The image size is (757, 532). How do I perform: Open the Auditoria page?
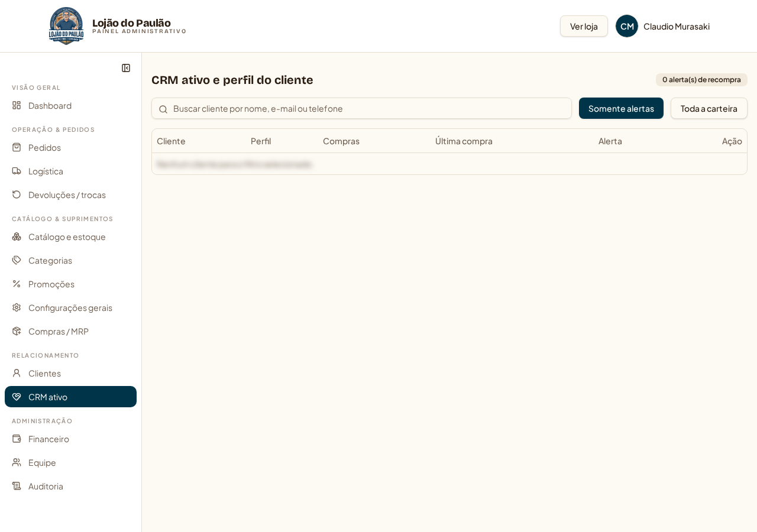click(70, 486)
